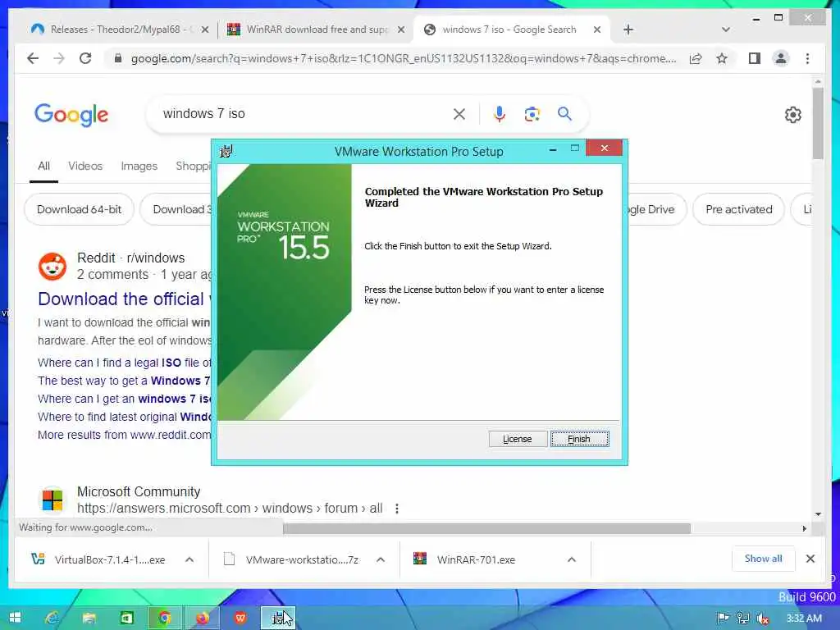Image resolution: width=840 pixels, height=630 pixels.
Task: Open Firefox from taskbar
Action: pyautogui.click(x=203, y=619)
